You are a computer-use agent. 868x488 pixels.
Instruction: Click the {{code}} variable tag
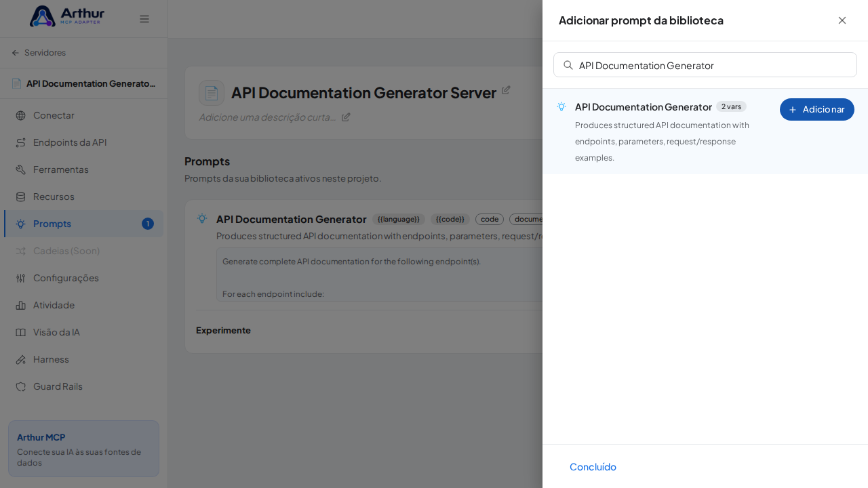[450, 219]
